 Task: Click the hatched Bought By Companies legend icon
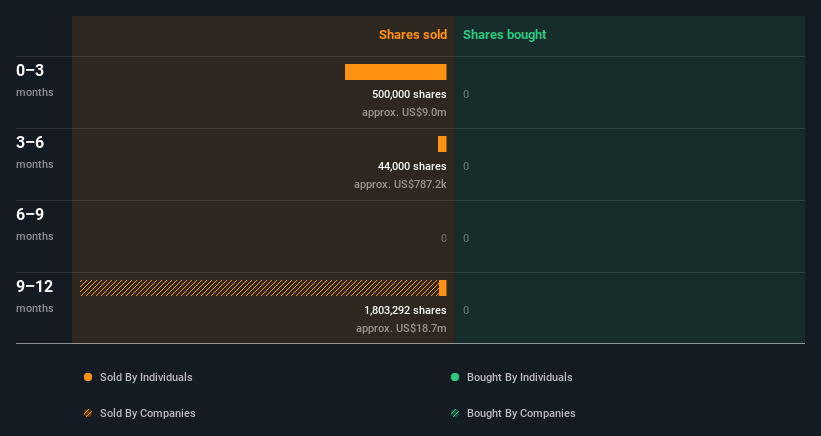455,413
